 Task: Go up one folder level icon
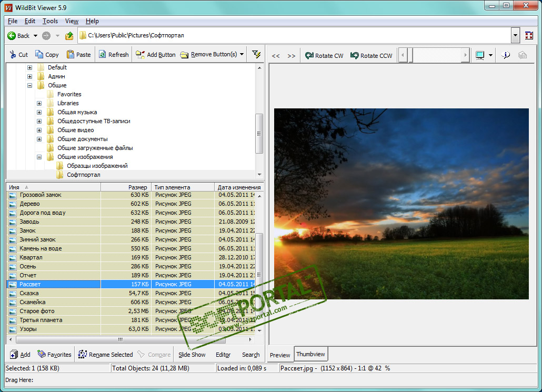69,36
